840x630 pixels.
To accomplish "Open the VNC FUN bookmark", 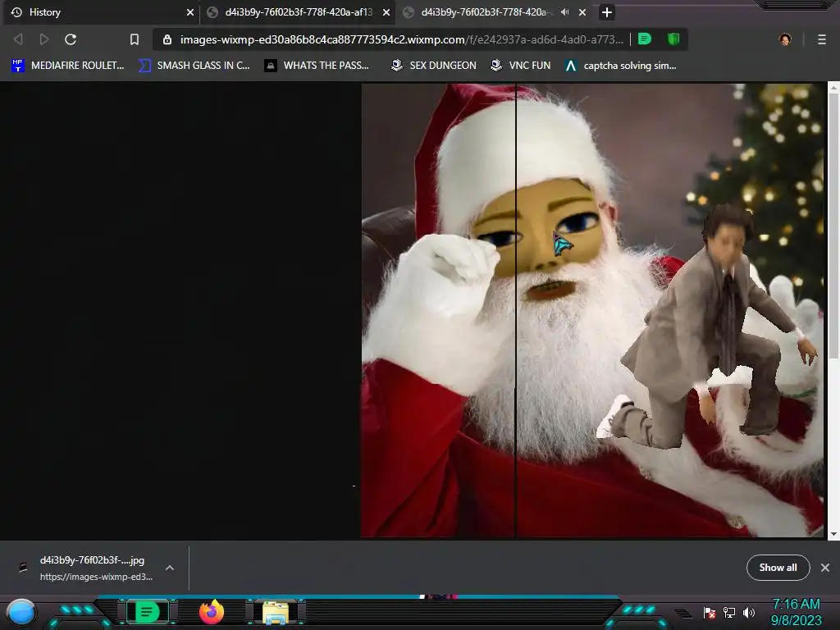I will pos(521,66).
